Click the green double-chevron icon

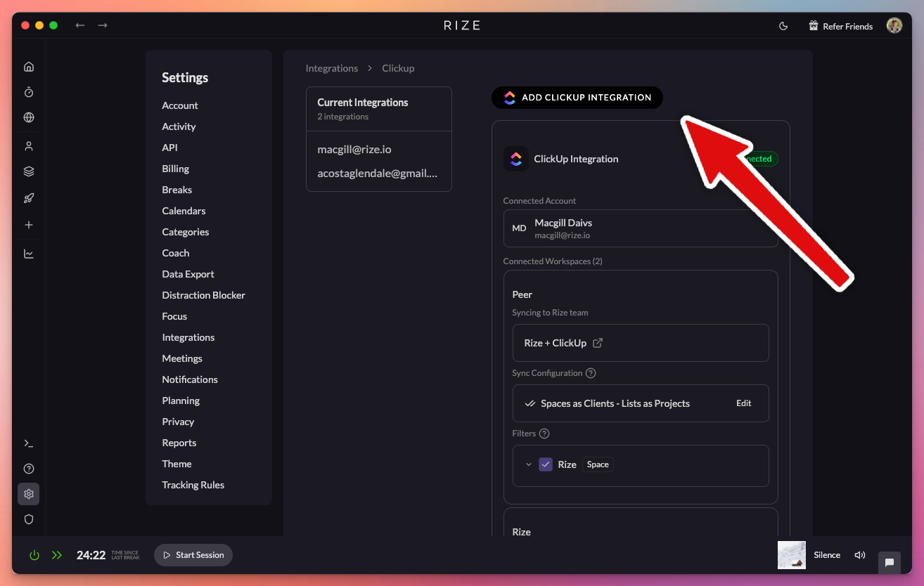coord(57,555)
